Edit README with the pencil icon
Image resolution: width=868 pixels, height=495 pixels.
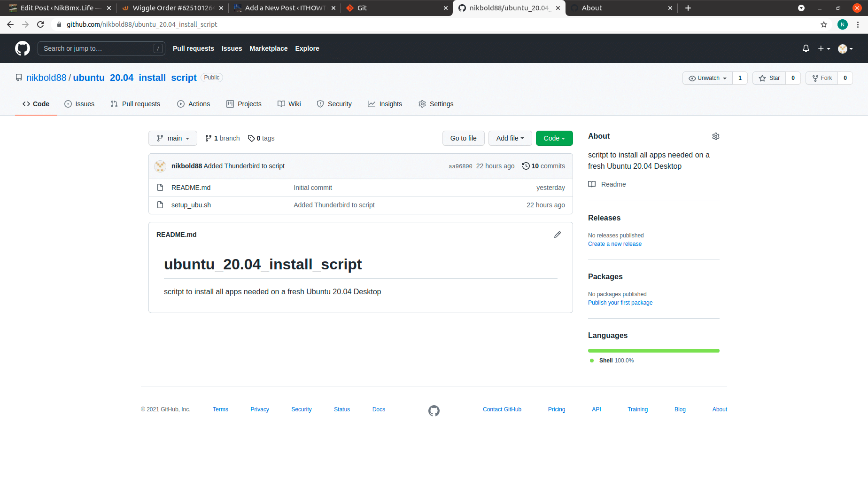(558, 235)
